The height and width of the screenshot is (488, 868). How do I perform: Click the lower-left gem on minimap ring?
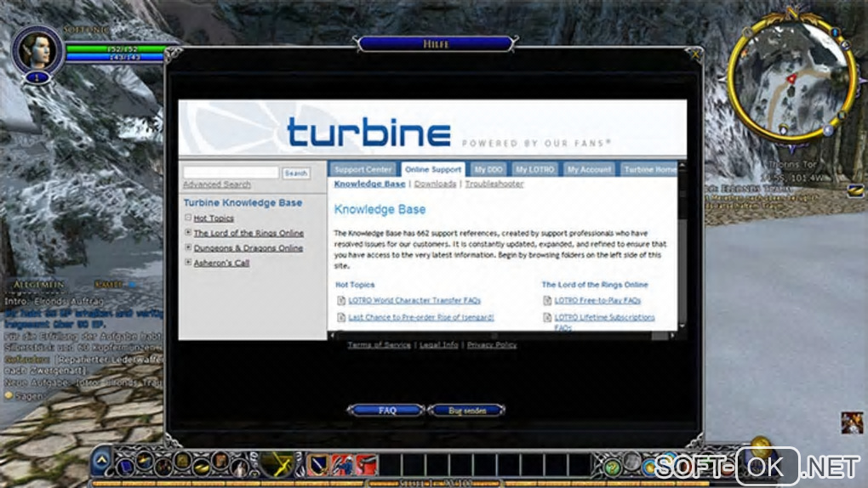pyautogui.click(x=783, y=129)
